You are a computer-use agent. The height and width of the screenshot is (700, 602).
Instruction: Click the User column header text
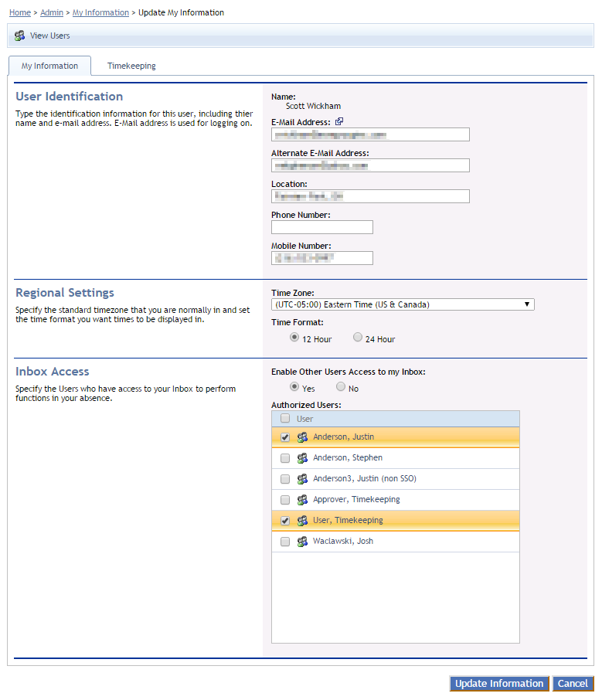305,419
